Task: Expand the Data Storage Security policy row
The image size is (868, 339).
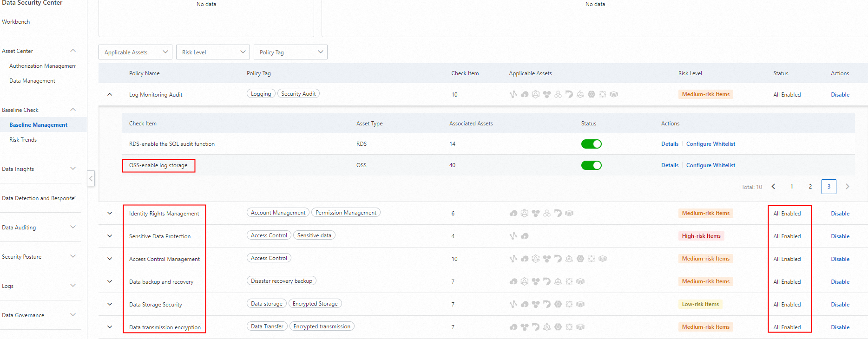Action: [x=110, y=304]
